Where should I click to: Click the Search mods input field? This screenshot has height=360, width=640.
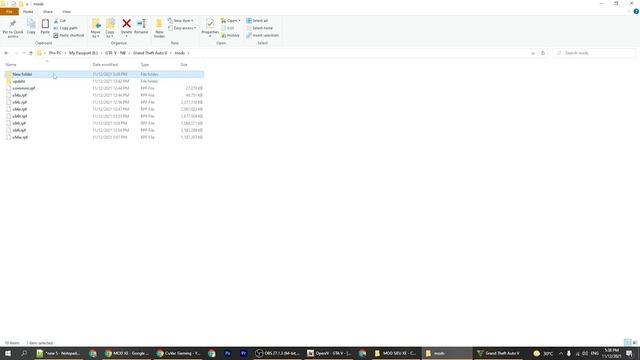(594, 53)
